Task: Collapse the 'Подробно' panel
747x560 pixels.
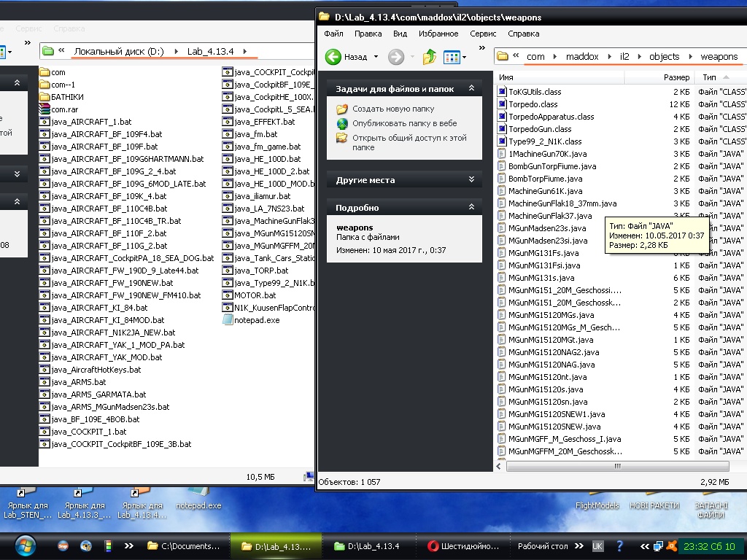Action: click(x=471, y=206)
